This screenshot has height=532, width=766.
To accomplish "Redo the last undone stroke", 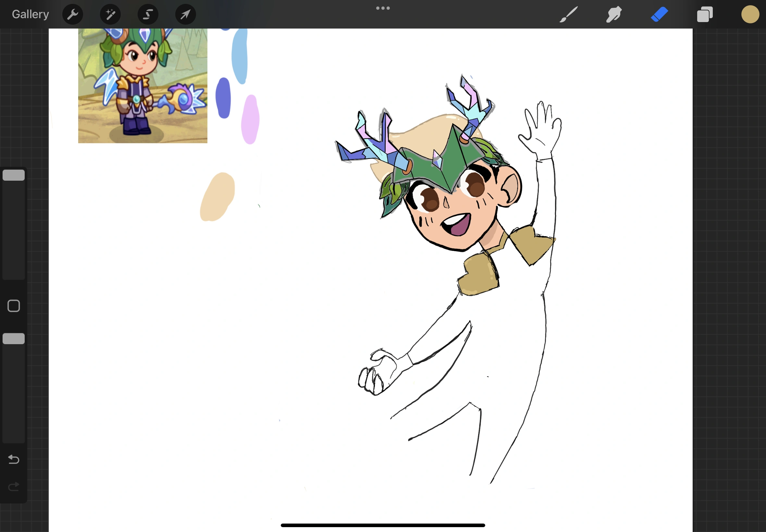I will [13, 486].
